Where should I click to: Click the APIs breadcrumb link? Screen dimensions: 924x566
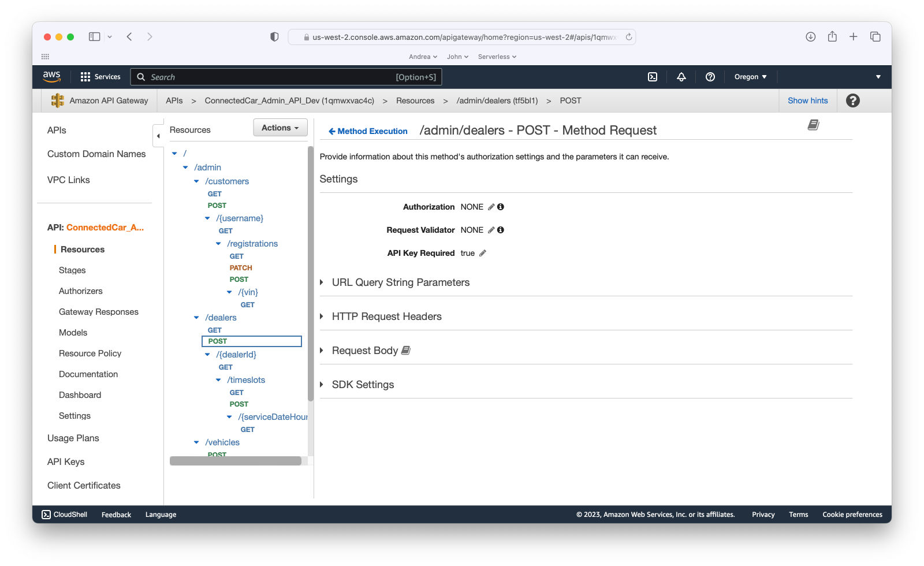point(174,100)
